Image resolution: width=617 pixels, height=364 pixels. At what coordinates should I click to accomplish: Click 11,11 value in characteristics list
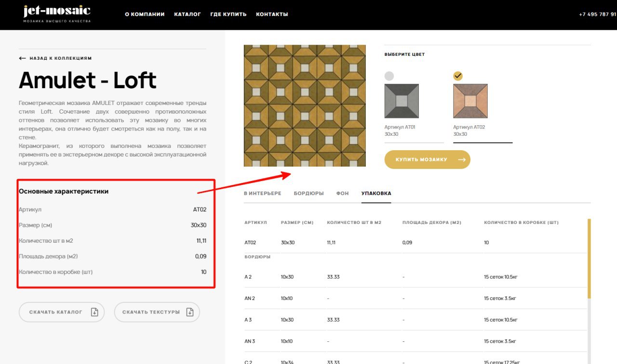[x=201, y=241]
